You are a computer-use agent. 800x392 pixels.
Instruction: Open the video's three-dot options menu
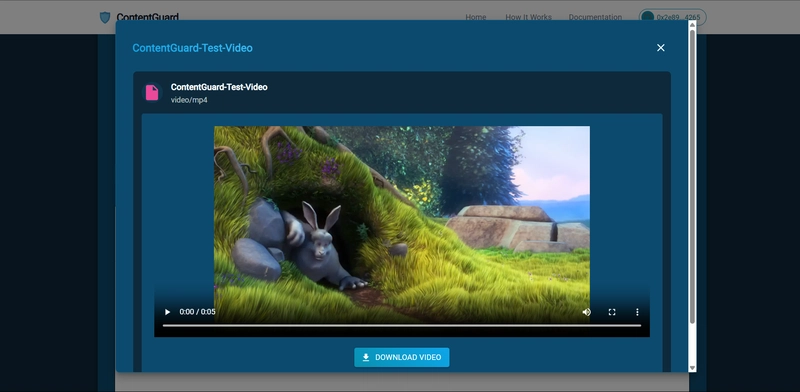(x=637, y=312)
